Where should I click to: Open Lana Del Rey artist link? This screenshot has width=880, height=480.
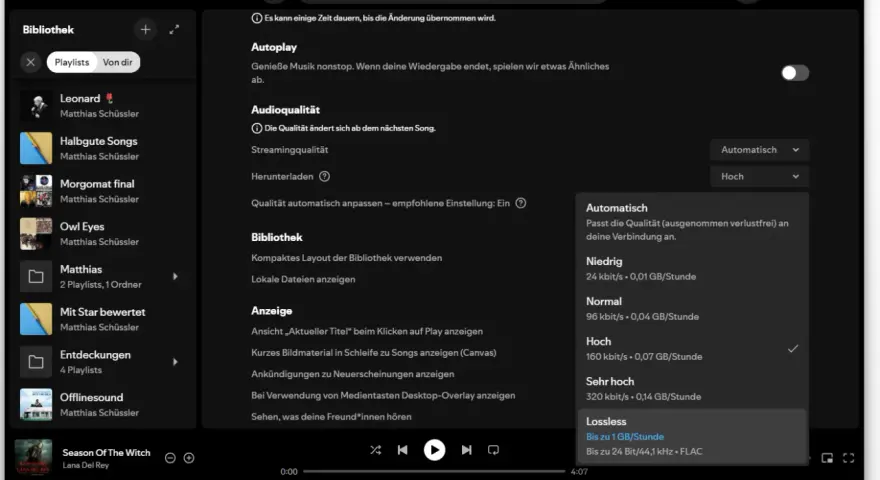pyautogui.click(x=86, y=465)
